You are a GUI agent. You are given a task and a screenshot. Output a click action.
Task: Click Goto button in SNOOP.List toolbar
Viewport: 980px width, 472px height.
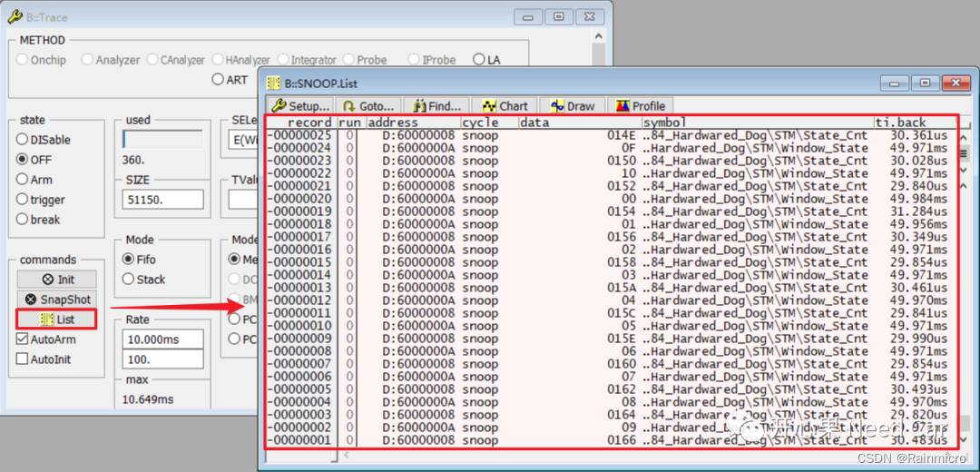pyautogui.click(x=368, y=105)
